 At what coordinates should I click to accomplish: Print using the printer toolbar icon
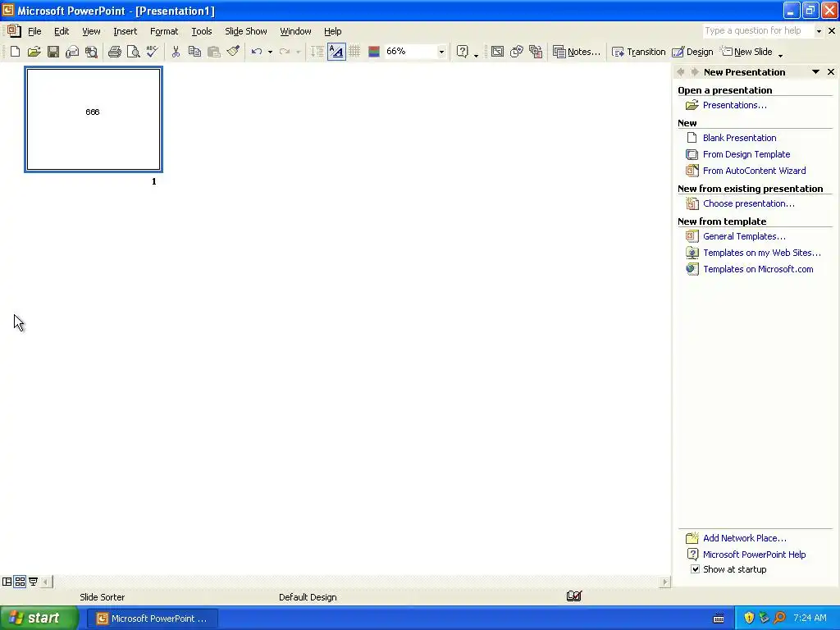click(x=114, y=52)
